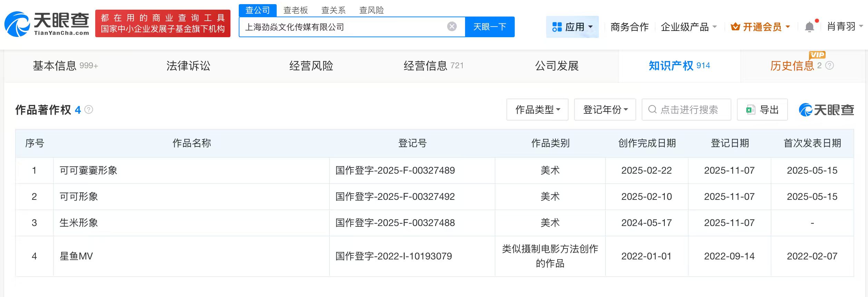Click the 开通会员 crown icon
Screen dimensions: 868x297
coord(735,27)
